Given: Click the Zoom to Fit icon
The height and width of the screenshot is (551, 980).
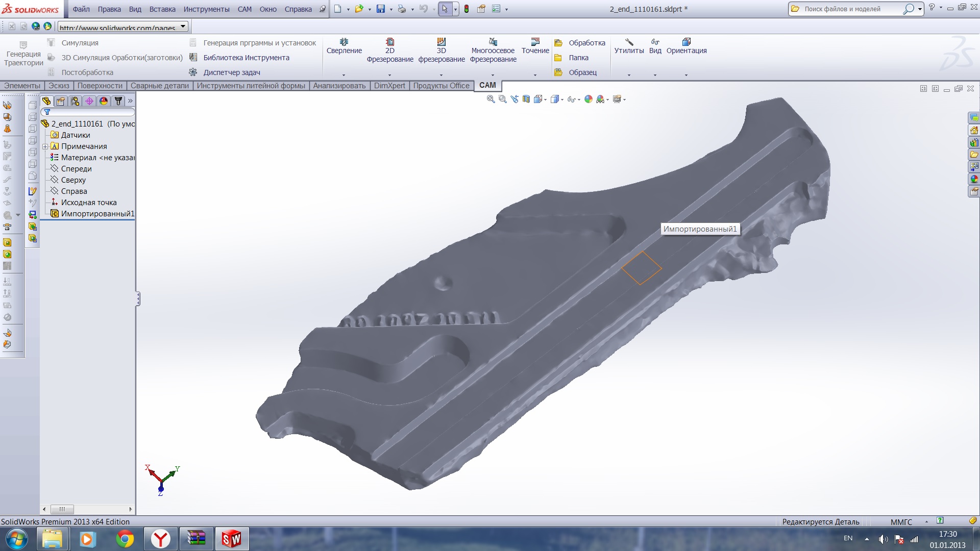Looking at the screenshot, I should (x=491, y=99).
